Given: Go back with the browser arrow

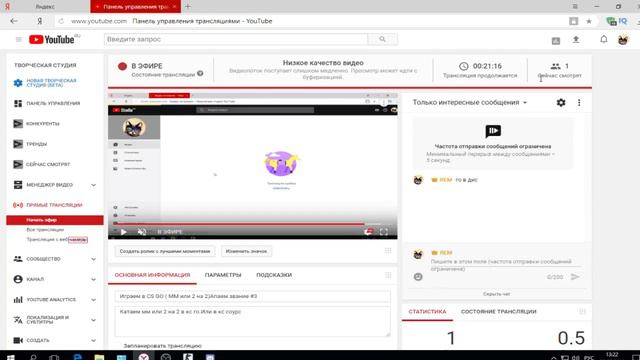Looking at the screenshot, I should [x=14, y=21].
